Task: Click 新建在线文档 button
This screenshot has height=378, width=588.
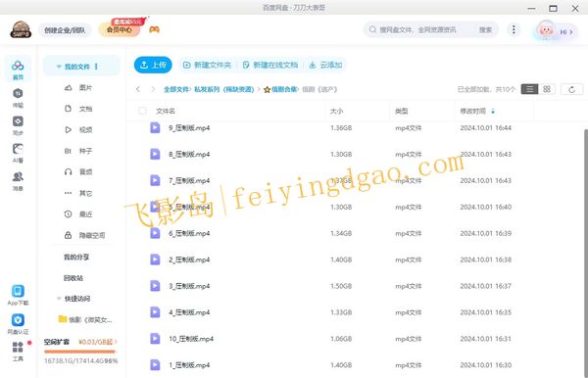Action: 270,66
